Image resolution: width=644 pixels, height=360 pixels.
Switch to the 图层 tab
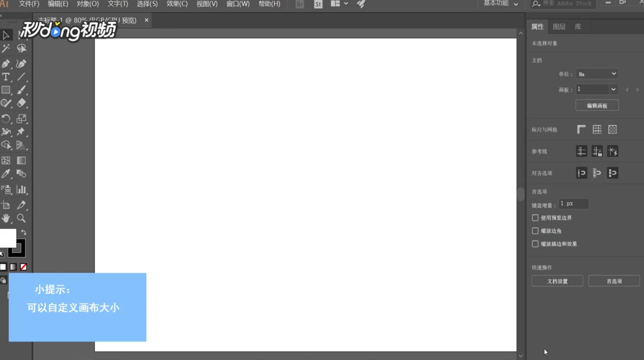[559, 26]
